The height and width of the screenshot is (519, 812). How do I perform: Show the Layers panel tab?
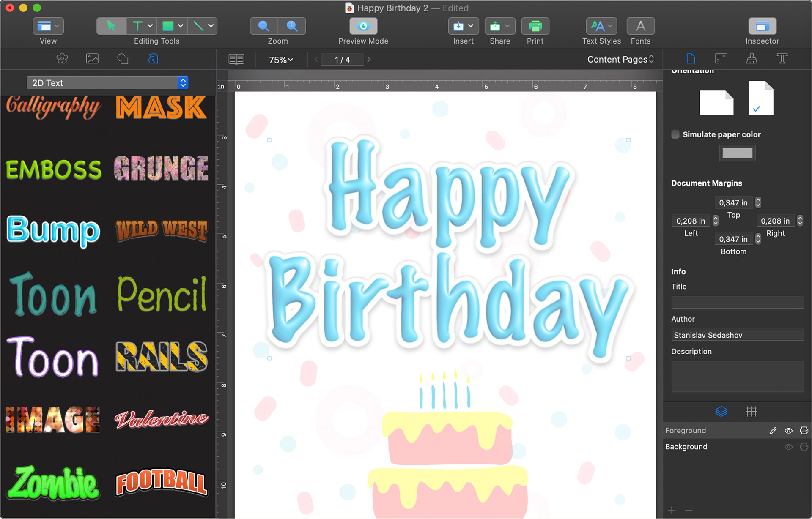721,411
